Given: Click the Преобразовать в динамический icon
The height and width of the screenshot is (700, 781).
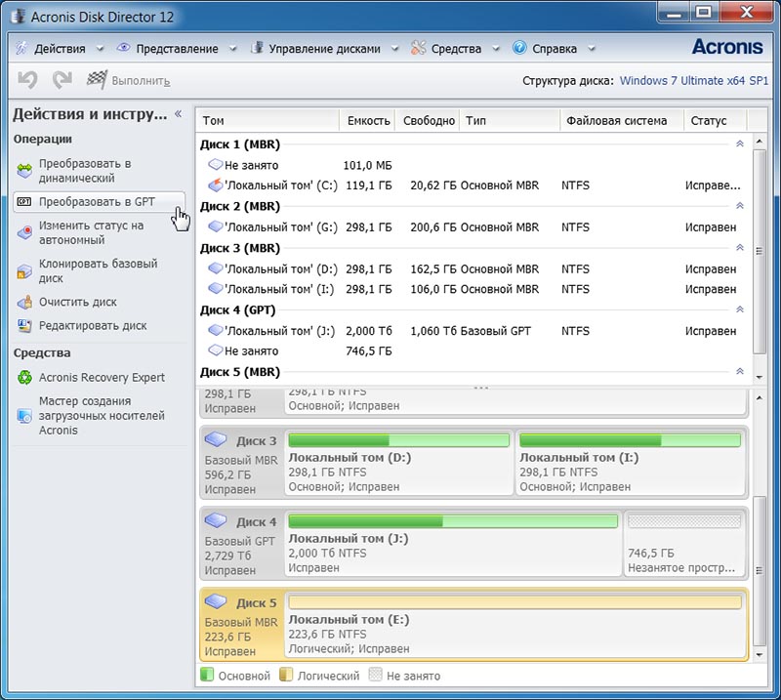Looking at the screenshot, I should pyautogui.click(x=24, y=171).
